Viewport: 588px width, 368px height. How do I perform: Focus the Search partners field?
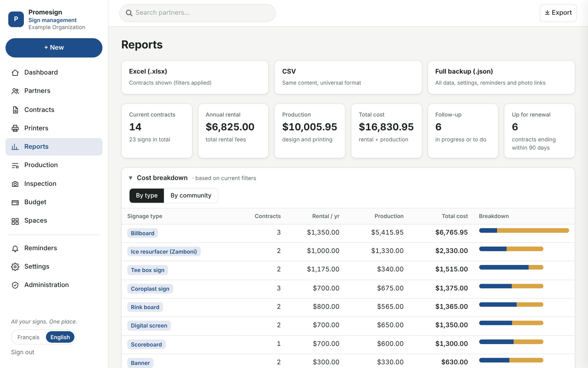pyautogui.click(x=197, y=13)
